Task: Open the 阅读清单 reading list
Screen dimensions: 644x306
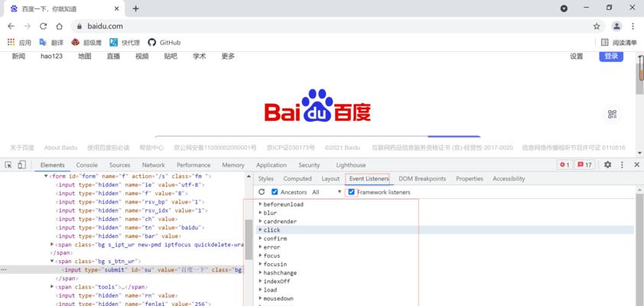Action: point(619,42)
